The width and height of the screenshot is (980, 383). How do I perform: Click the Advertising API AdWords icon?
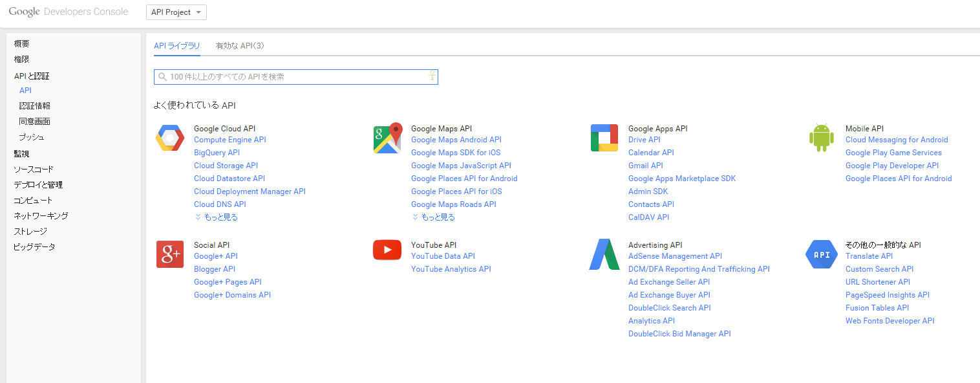tap(604, 254)
